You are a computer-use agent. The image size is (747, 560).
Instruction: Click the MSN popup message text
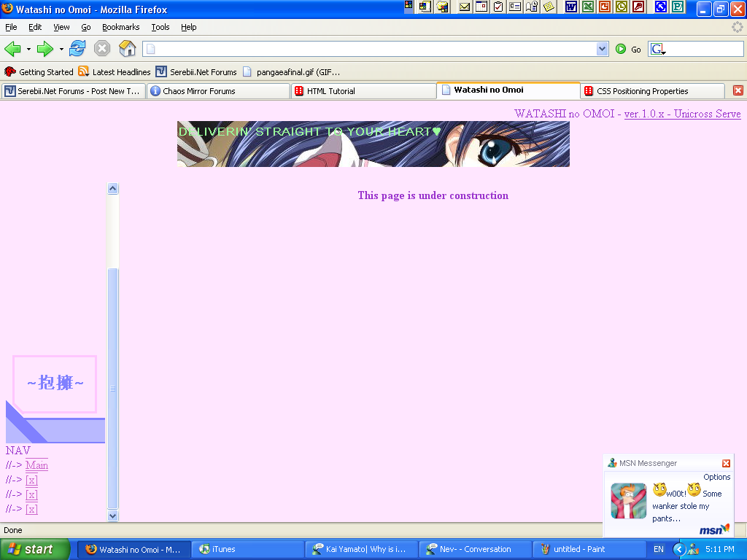click(687, 504)
